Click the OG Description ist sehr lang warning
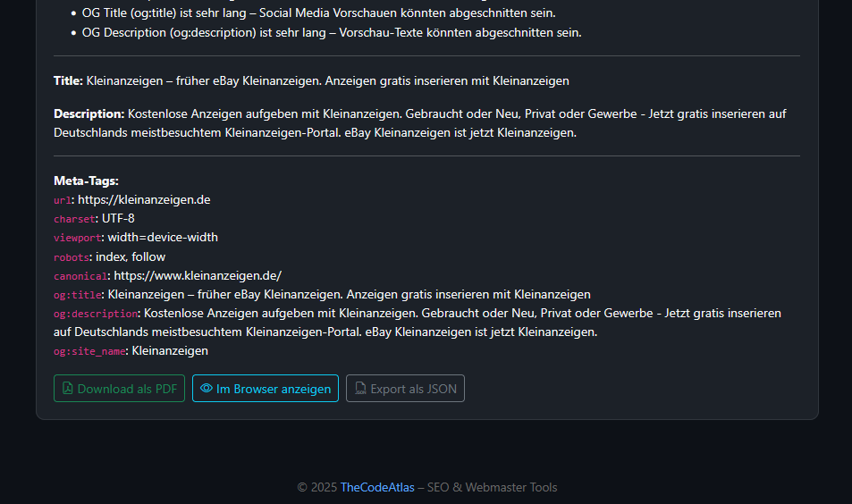 [x=332, y=32]
